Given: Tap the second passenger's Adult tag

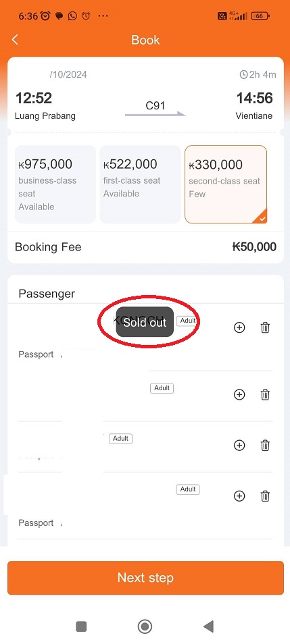Looking at the screenshot, I should (162, 388).
